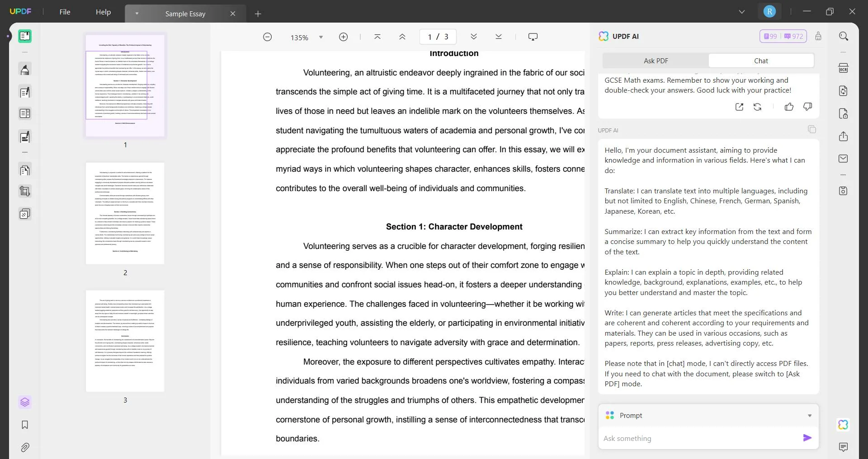Click the AI credits counter badge

783,36
